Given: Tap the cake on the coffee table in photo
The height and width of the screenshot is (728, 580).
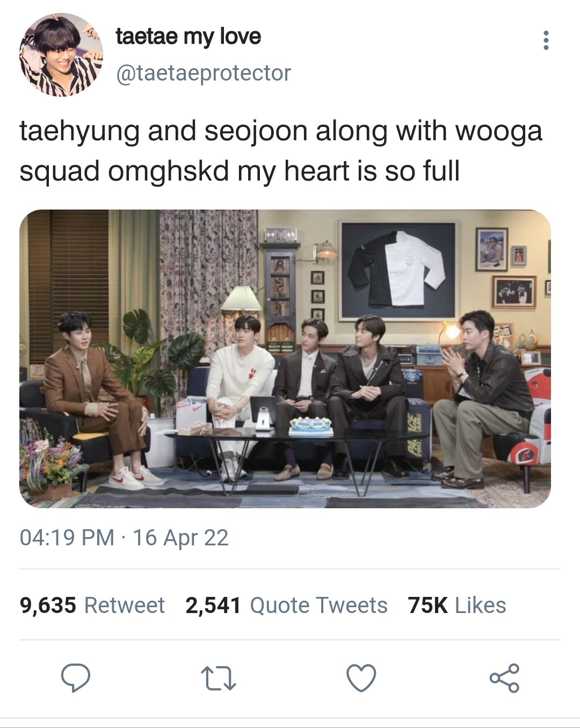Looking at the screenshot, I should pyautogui.click(x=311, y=427).
